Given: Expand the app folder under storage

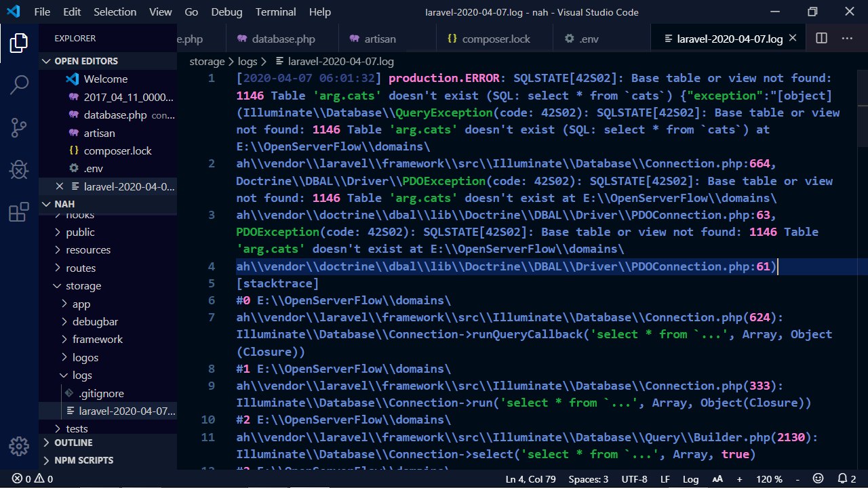Looking at the screenshot, I should [x=108, y=304].
